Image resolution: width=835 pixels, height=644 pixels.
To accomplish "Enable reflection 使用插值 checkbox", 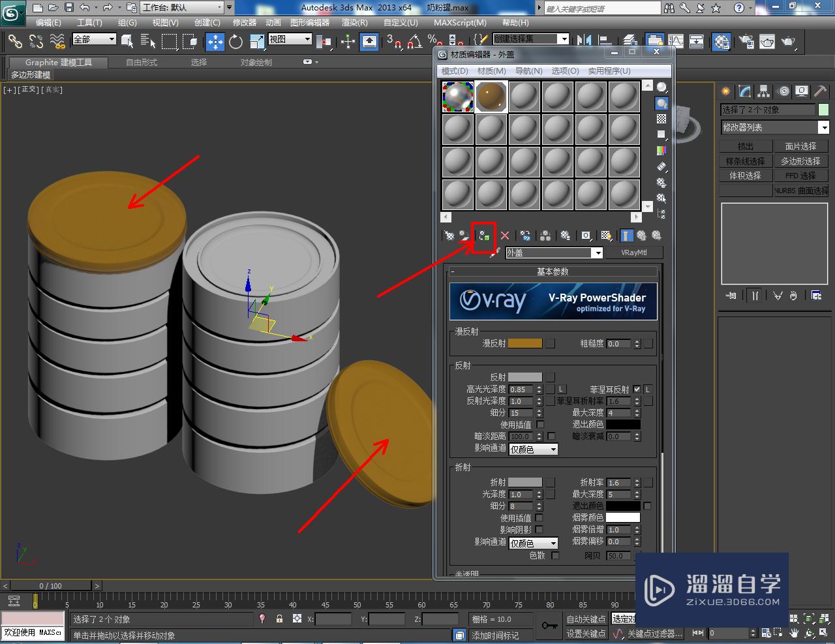I will (540, 424).
